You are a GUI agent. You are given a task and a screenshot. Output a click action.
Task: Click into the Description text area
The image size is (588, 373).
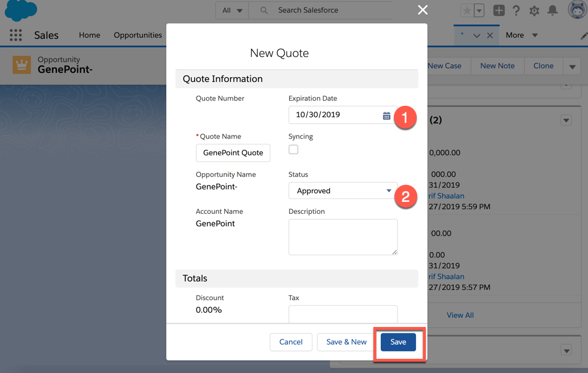[343, 237]
